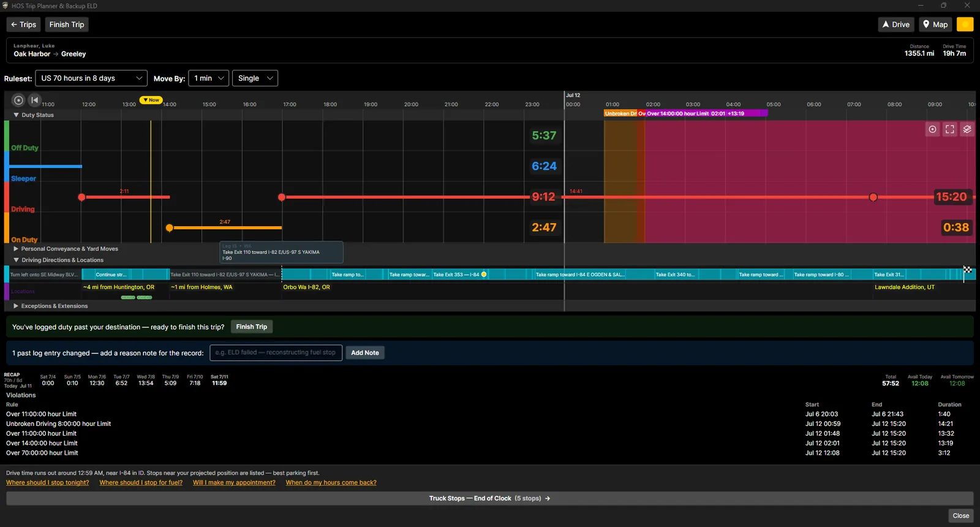Focus the reason note input field
Viewport: 980px width, 527px height.
pos(276,353)
